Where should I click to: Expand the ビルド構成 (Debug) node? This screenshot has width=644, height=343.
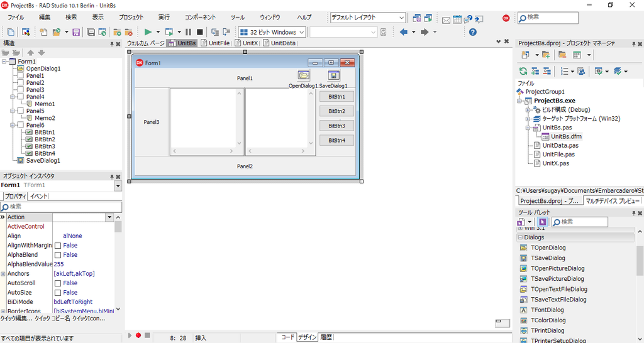[528, 110]
